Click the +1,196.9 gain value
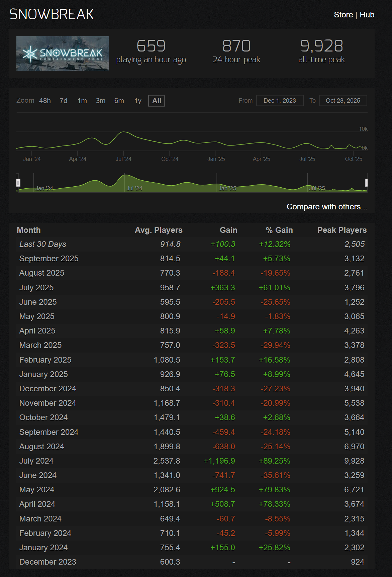392x577 pixels. pos(219,461)
